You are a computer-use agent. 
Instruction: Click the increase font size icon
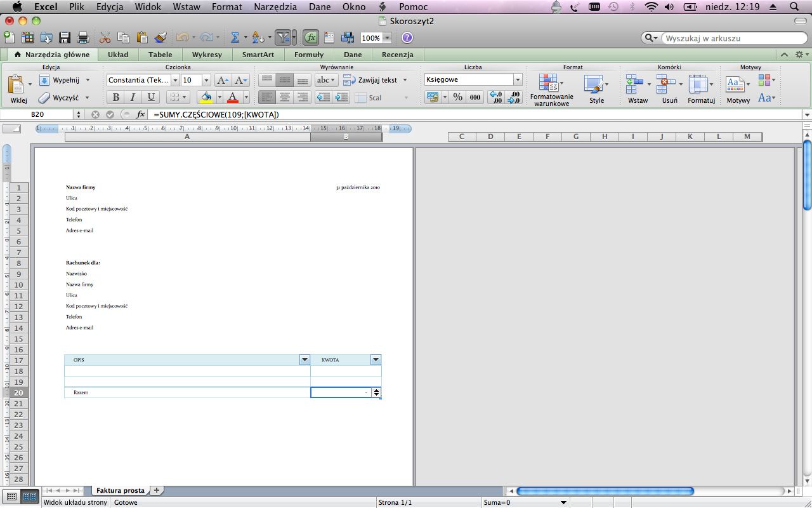[222, 80]
